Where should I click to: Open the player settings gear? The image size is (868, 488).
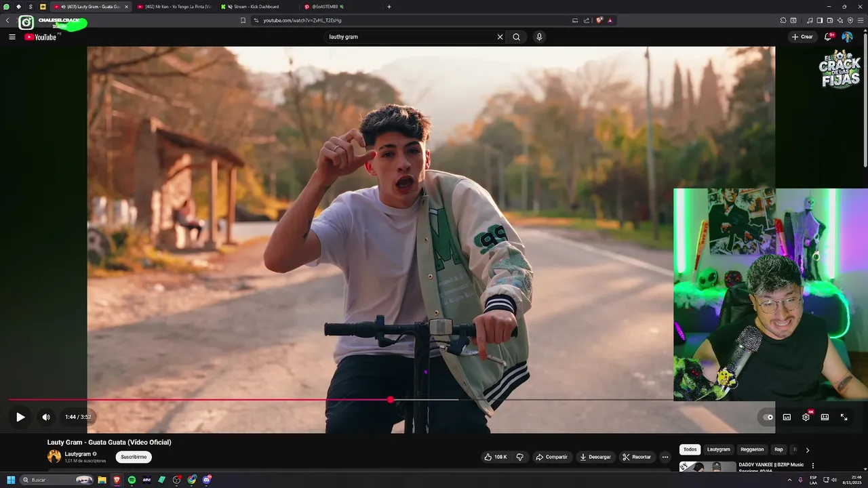pyautogui.click(x=806, y=417)
